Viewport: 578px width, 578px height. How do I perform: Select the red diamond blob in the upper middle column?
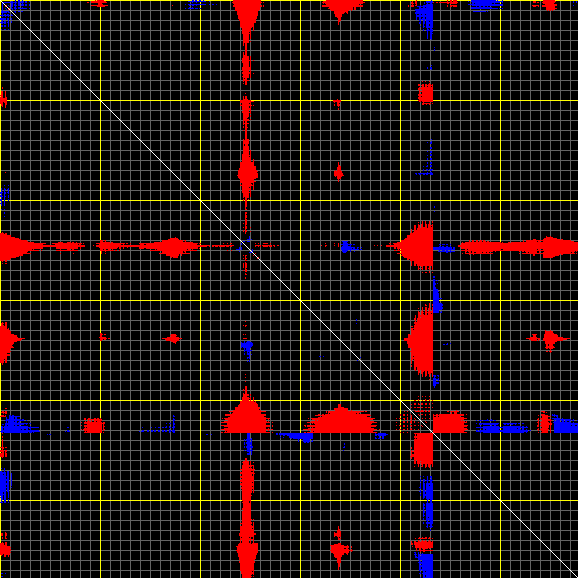(x=247, y=174)
